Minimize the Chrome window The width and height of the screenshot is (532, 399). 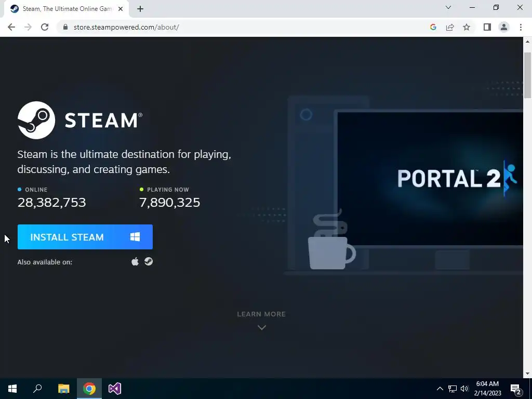tap(472, 7)
